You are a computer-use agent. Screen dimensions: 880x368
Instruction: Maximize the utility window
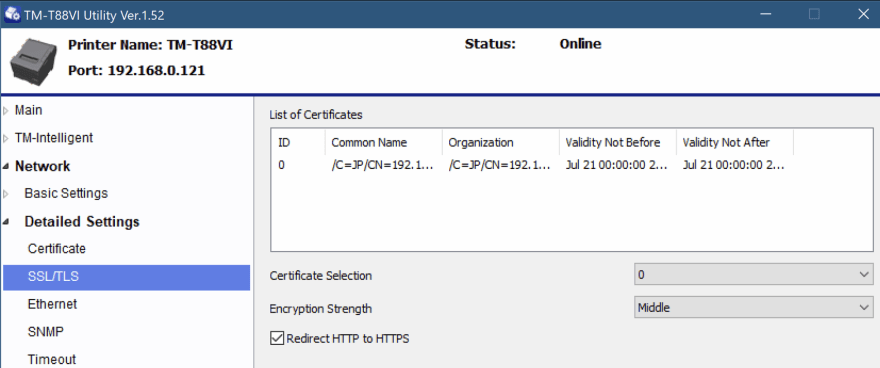(x=814, y=14)
